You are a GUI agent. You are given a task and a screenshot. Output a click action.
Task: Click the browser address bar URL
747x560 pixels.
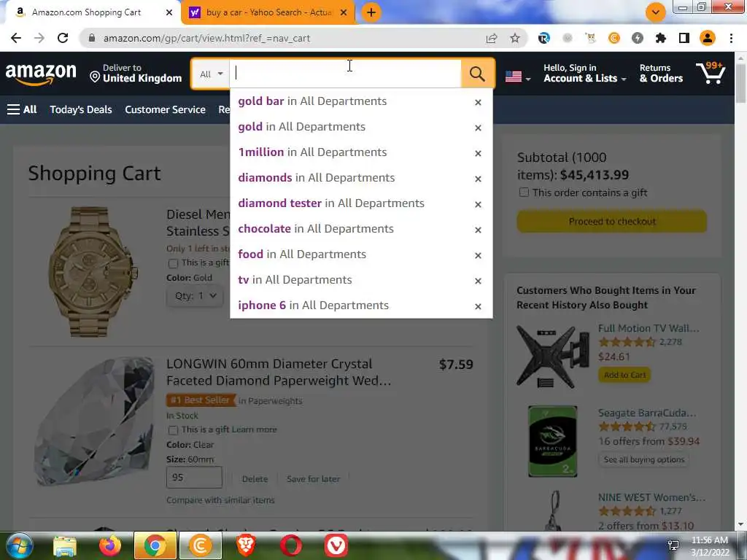[x=206, y=38]
